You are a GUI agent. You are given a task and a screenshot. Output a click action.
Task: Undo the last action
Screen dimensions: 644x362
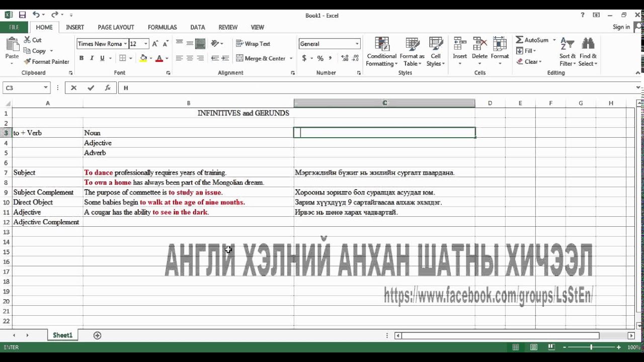pyautogui.click(x=36, y=15)
